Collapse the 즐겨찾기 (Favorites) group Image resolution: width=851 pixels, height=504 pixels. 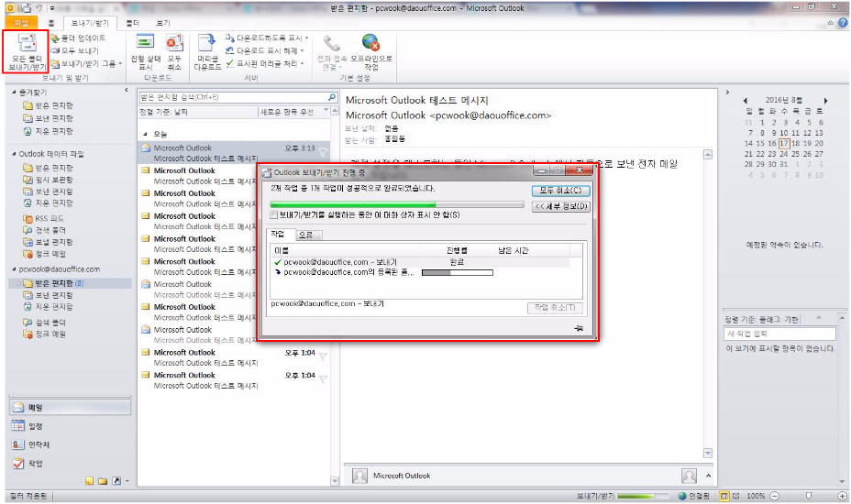[x=14, y=93]
